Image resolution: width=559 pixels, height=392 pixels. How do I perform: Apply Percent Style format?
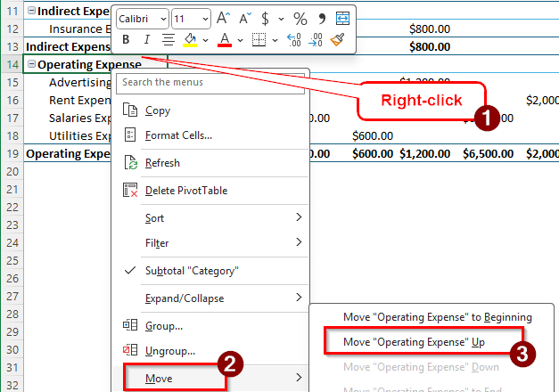300,19
